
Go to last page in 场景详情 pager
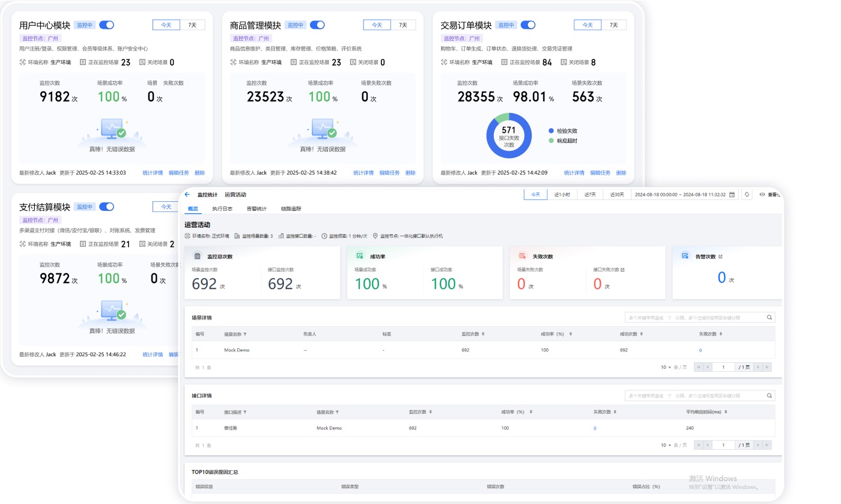[x=767, y=367]
